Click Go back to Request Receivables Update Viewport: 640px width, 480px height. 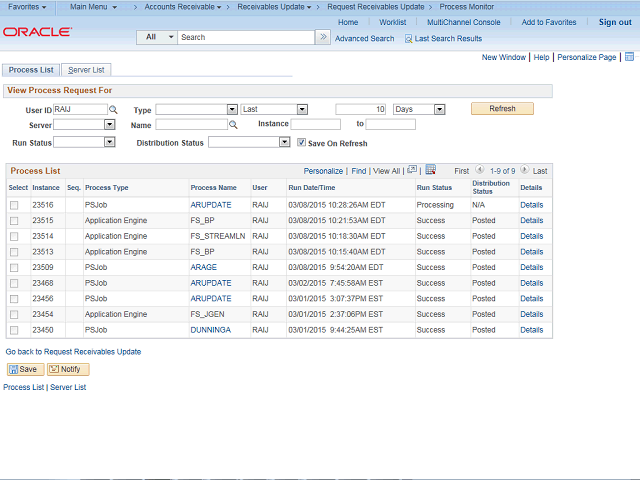click(73, 352)
